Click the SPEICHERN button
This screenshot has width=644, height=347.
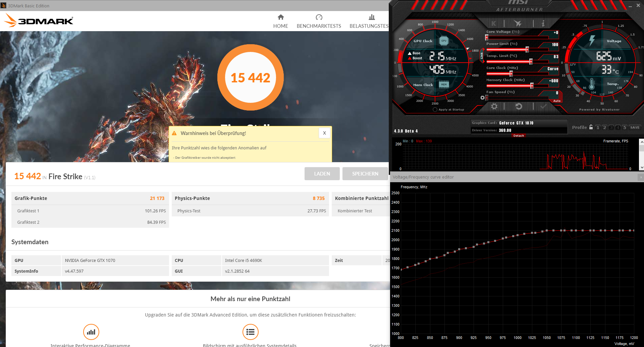click(365, 173)
